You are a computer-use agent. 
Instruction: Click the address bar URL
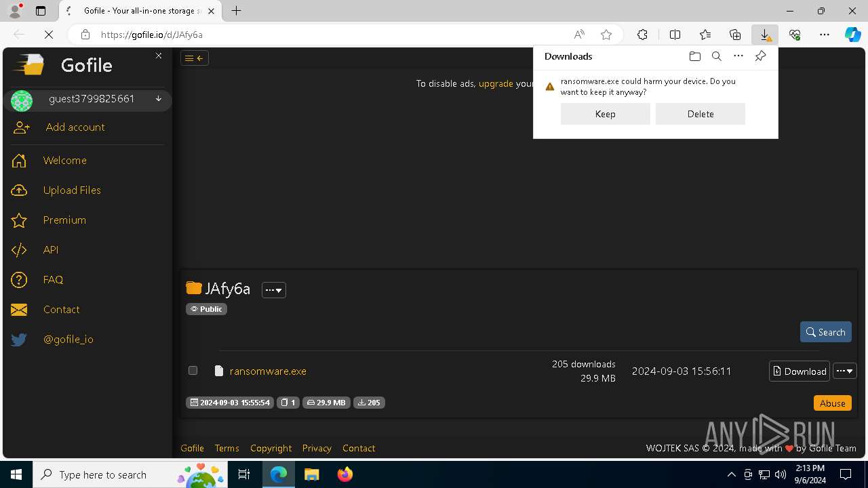click(x=152, y=35)
